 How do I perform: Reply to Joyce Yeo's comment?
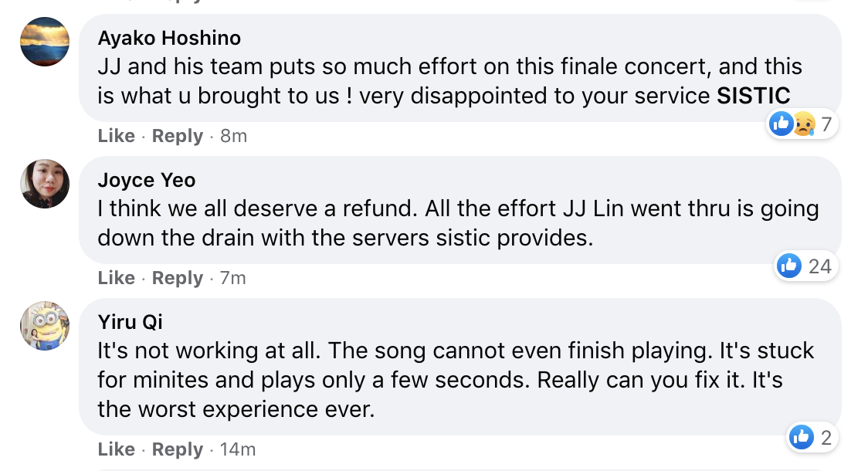tap(177, 277)
